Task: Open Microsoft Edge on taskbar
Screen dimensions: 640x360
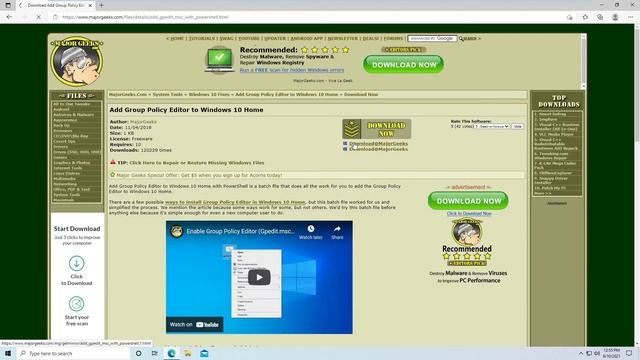Action: click(171, 353)
